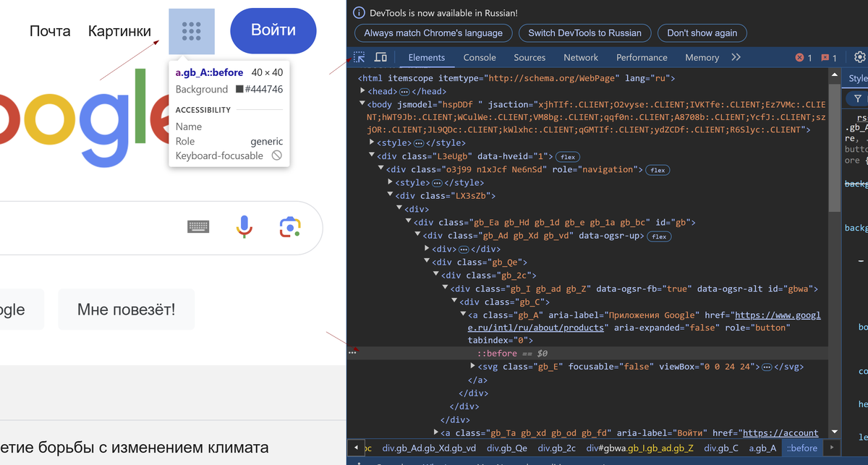Open DevTools settings gear
868x465 pixels.
pos(859,57)
